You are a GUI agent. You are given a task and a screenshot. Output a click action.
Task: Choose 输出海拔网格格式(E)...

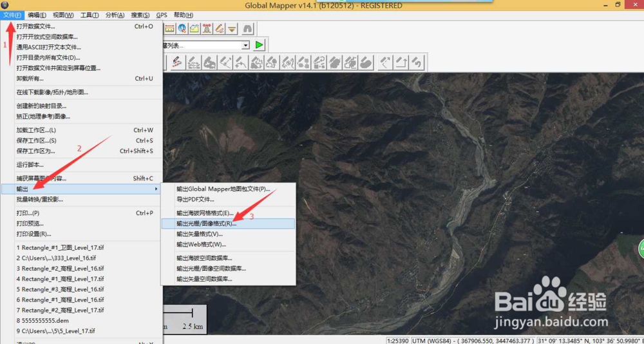point(228,213)
